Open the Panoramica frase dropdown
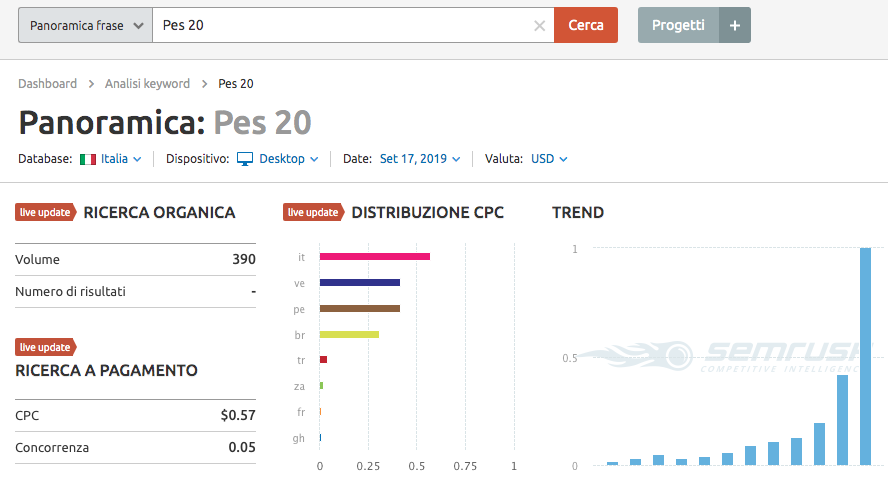Image resolution: width=888 pixels, height=498 pixels. point(86,25)
